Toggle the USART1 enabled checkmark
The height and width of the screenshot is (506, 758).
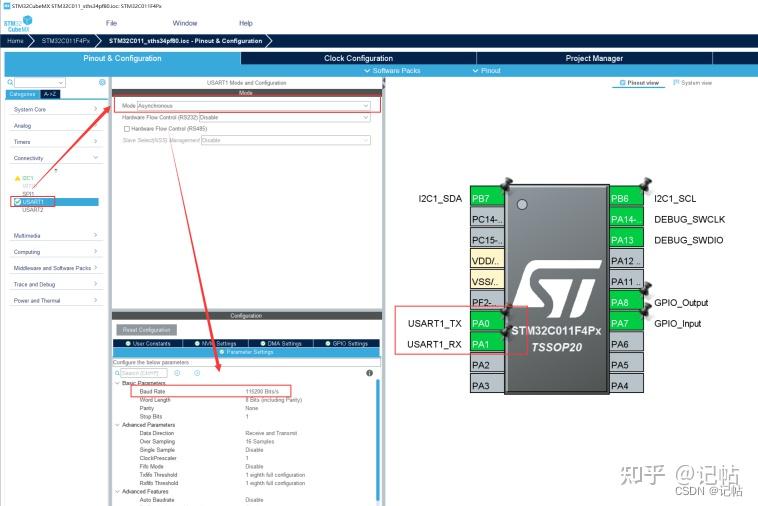18,202
